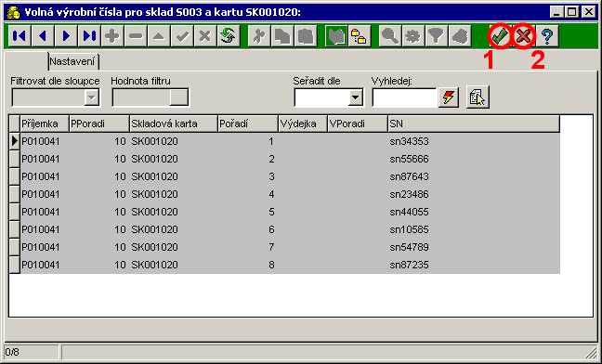The image size is (602, 364).
Task: Click in the Vyhledej search field
Action: pos(405,97)
